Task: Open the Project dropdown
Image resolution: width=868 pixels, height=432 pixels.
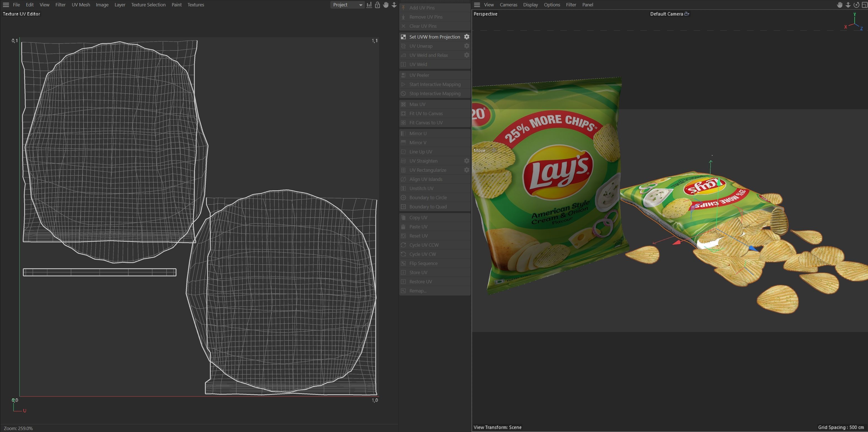Action: point(347,5)
